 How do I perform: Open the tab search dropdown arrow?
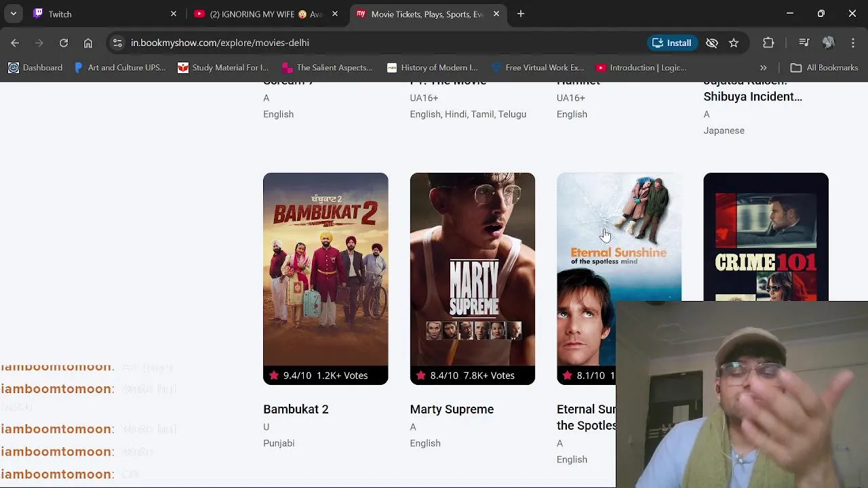pos(13,14)
